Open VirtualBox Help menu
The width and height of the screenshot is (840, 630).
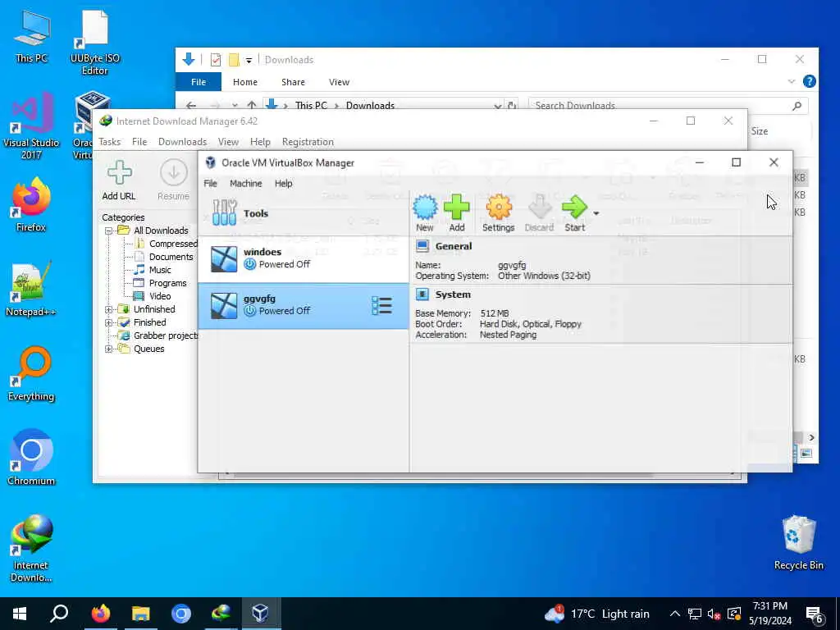click(283, 183)
